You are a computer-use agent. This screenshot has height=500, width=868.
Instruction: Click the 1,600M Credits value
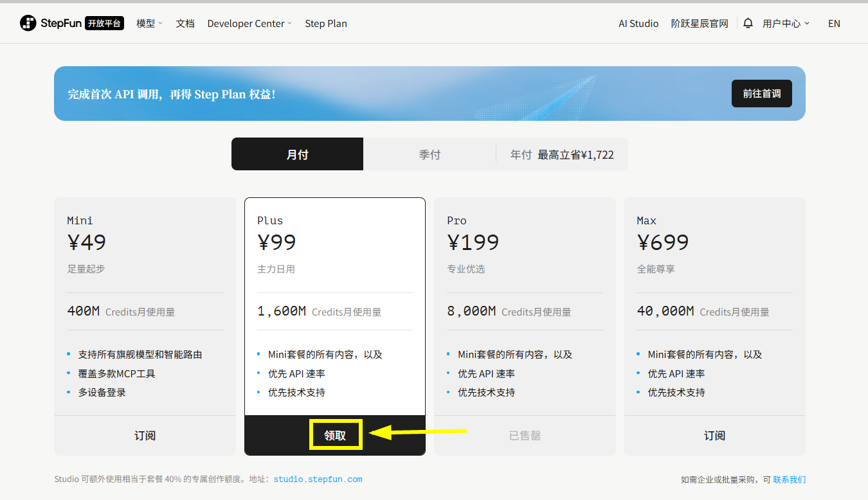[x=282, y=311]
